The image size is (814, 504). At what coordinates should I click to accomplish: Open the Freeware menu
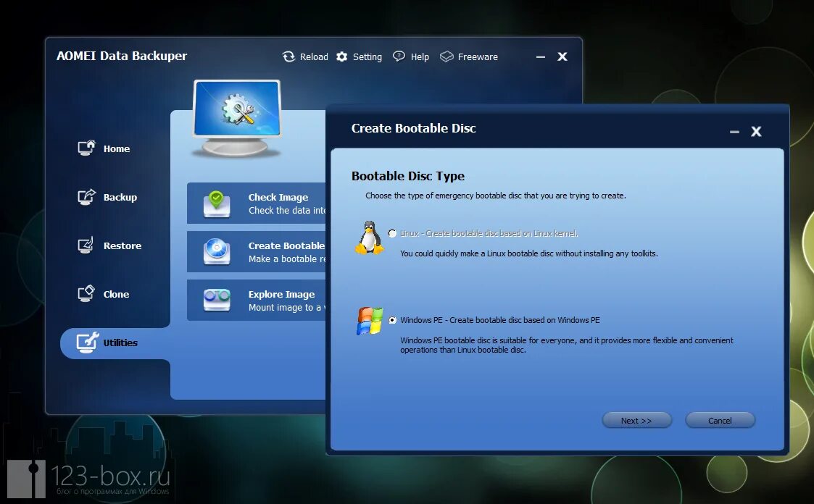click(468, 56)
